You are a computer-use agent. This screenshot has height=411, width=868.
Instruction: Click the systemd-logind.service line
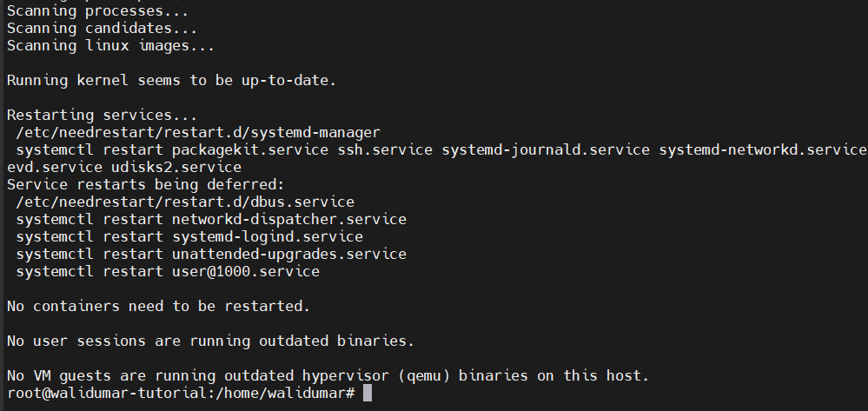click(x=189, y=237)
